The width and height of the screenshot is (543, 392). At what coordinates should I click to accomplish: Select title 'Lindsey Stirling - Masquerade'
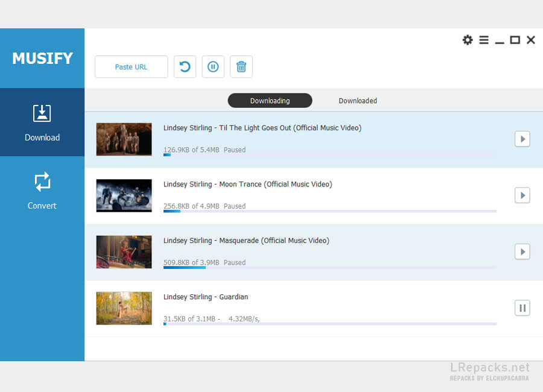[x=246, y=240]
